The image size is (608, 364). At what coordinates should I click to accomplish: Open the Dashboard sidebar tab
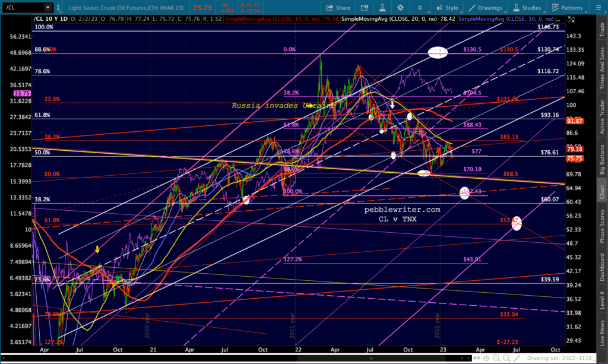click(602, 267)
